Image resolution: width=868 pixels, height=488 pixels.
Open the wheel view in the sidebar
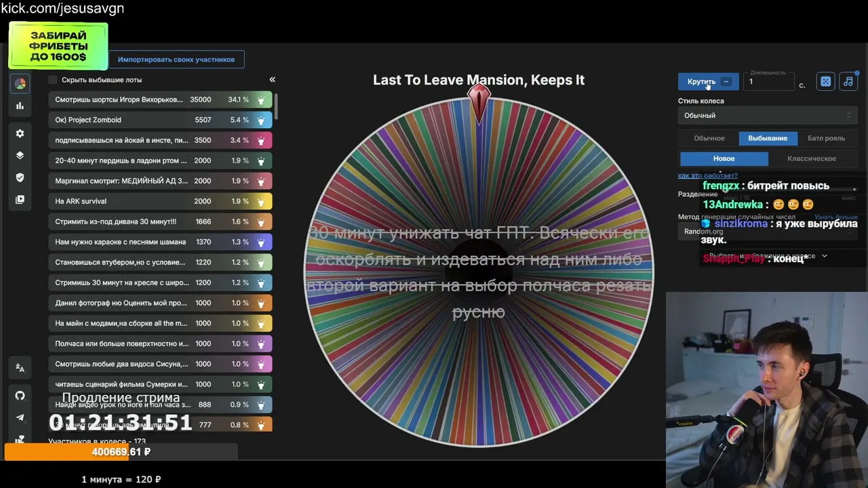[x=20, y=84]
